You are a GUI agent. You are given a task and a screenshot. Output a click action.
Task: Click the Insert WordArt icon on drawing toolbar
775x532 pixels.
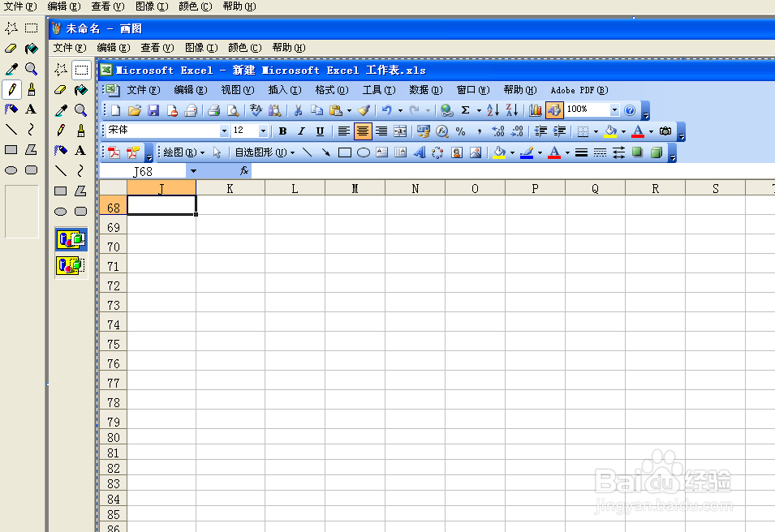419,152
